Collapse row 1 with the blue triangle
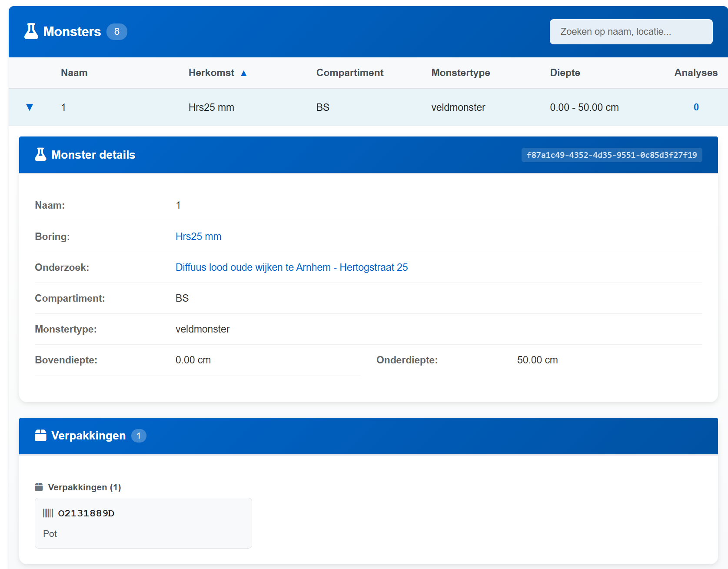 (30, 107)
